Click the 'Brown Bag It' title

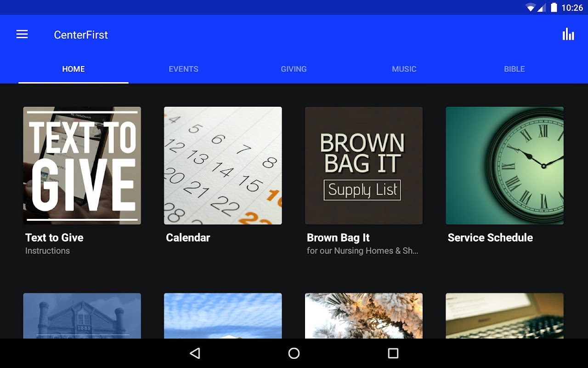click(338, 238)
